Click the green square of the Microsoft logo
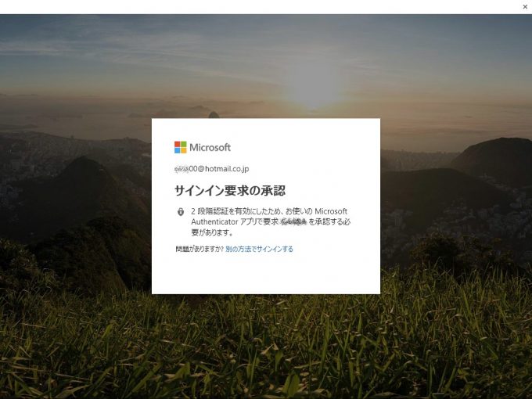 click(x=184, y=144)
